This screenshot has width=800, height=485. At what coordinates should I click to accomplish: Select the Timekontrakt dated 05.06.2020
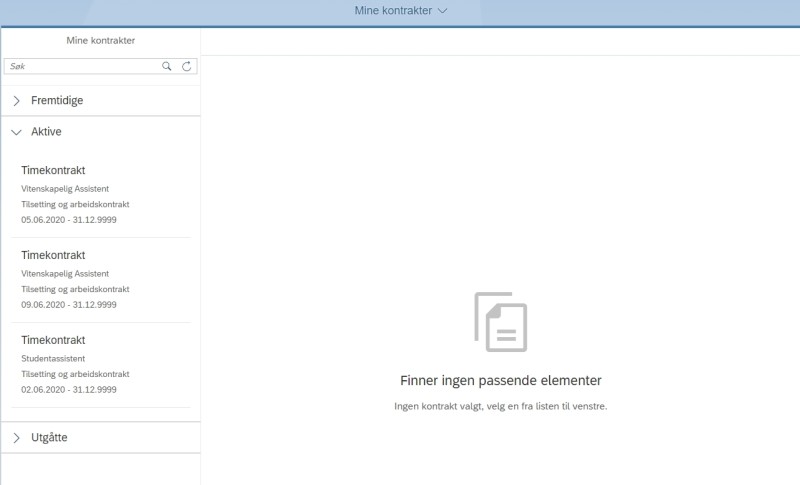click(101, 195)
